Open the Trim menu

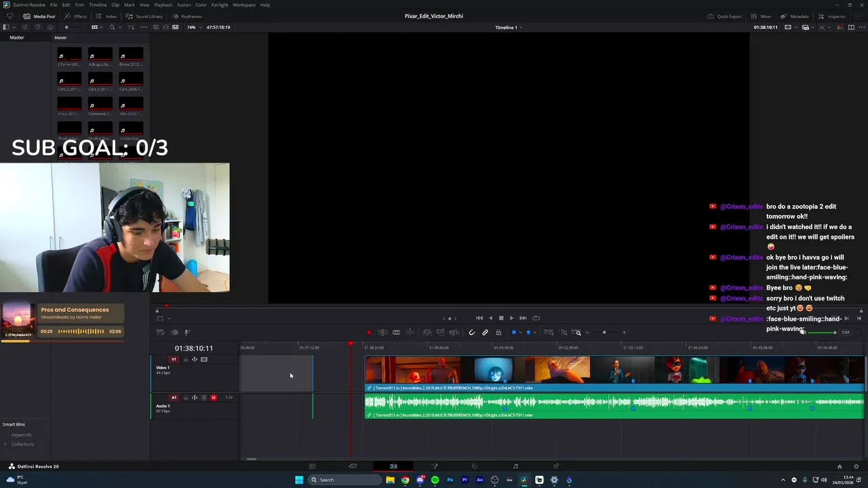79,5
